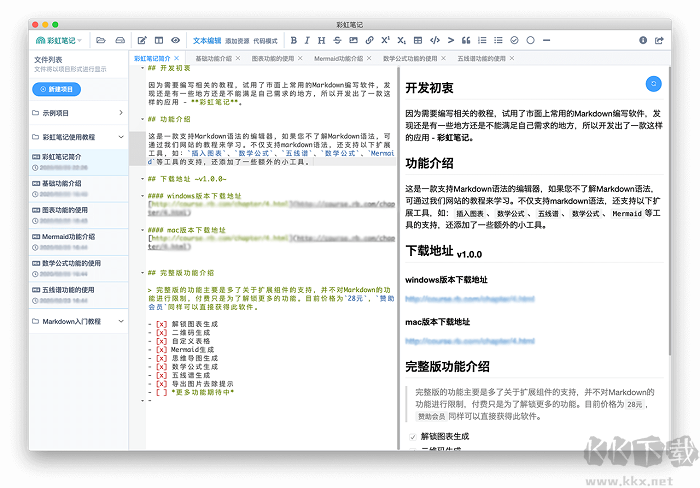
Task: Expand the 示例项目 folder
Action: tap(120, 113)
